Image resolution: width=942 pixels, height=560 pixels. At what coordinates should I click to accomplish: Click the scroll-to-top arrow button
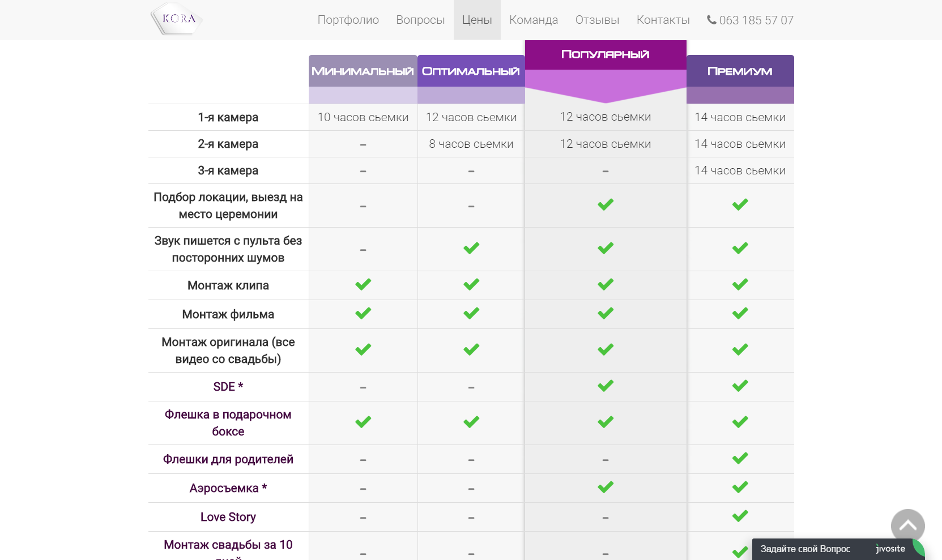click(x=907, y=526)
